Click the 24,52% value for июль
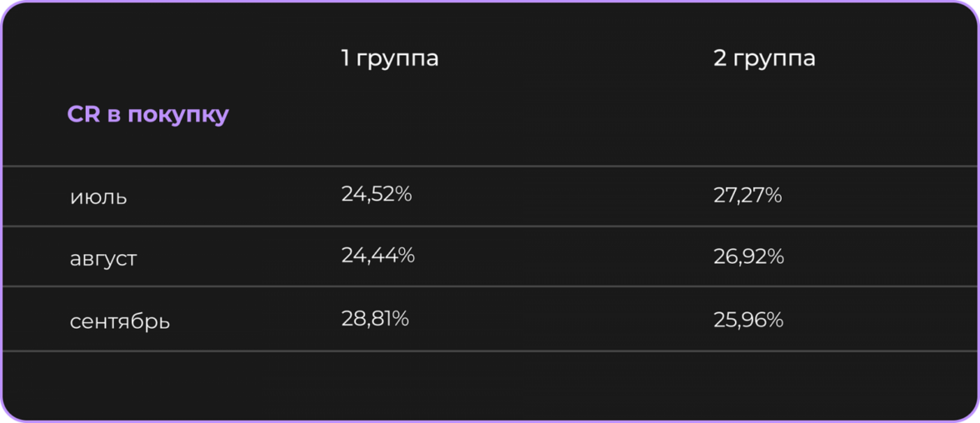Image resolution: width=980 pixels, height=423 pixels. coord(377,195)
